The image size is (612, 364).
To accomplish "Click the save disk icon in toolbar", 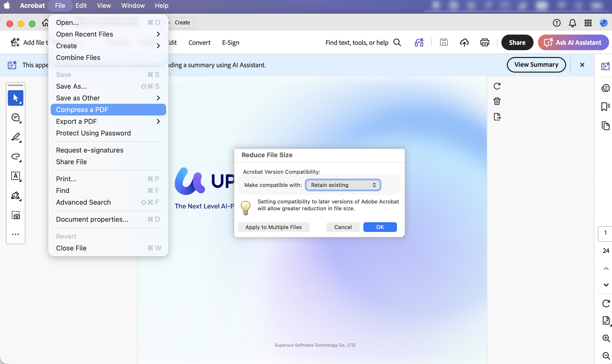I will pos(444,42).
